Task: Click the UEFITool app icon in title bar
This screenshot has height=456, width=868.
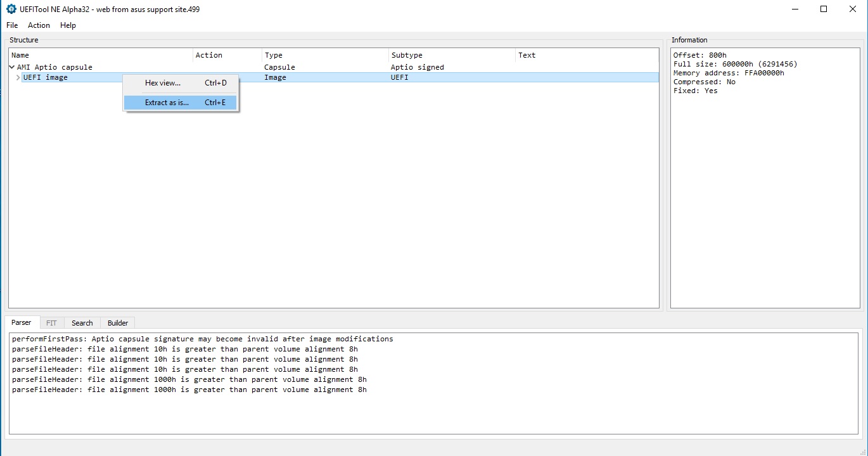Action: tap(11, 9)
